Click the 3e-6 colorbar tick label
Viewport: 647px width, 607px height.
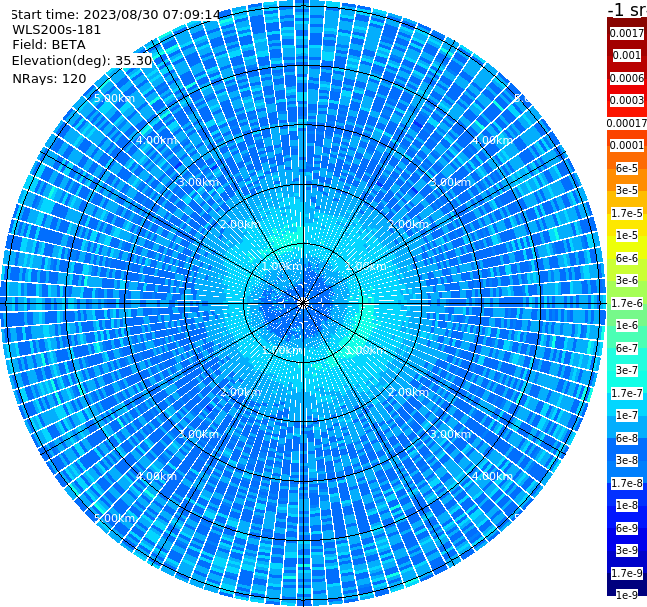tap(627, 280)
